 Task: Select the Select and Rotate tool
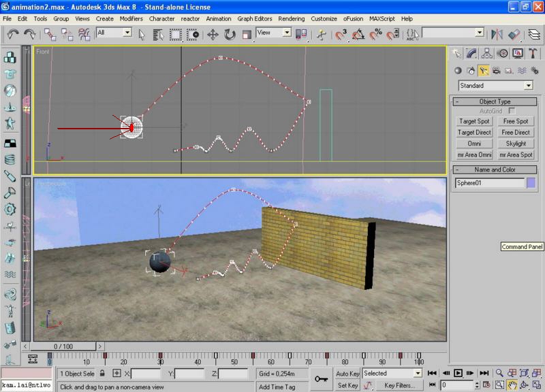pyautogui.click(x=230, y=33)
